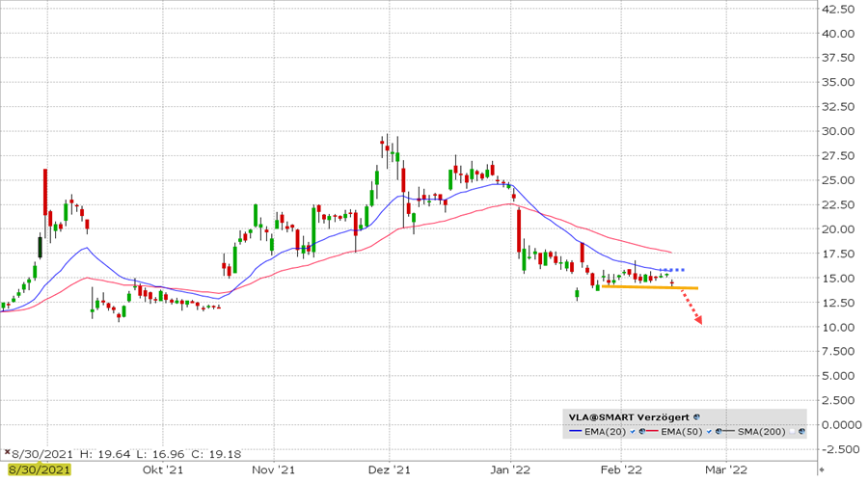Click the Nov '21 time axis label
This screenshot has height=482, width=868.
[x=274, y=469]
